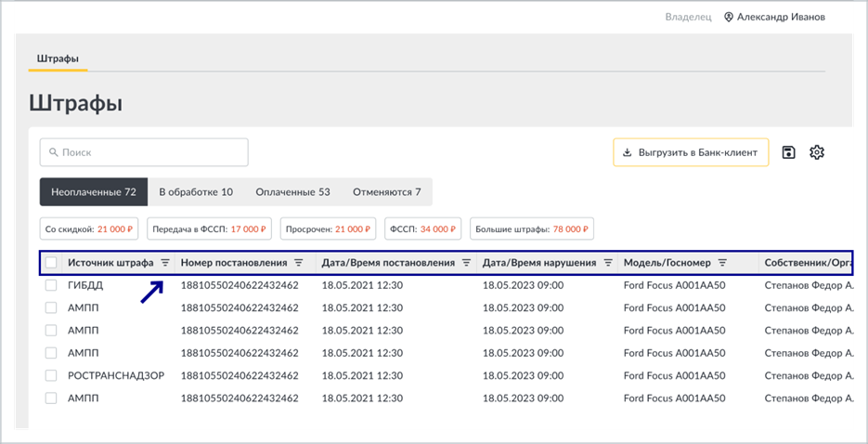The height and width of the screenshot is (444, 868).
Task: Click into the Поиск search field
Action: tap(144, 152)
